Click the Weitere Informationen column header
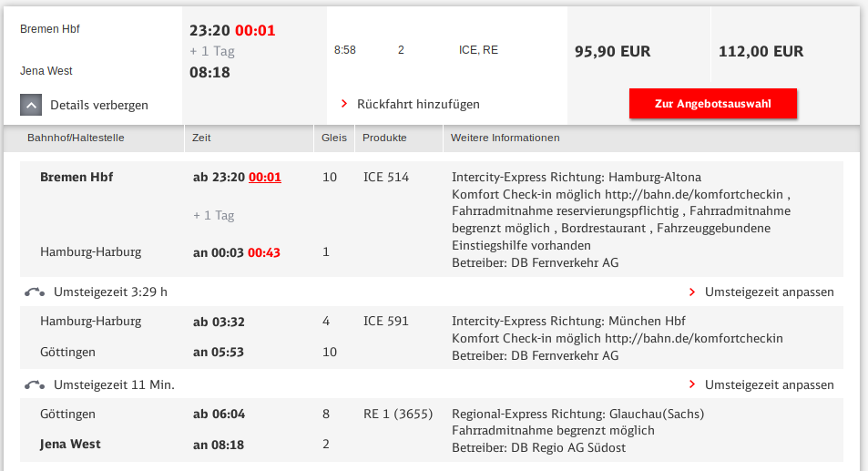This screenshot has width=868, height=471. coord(505,138)
